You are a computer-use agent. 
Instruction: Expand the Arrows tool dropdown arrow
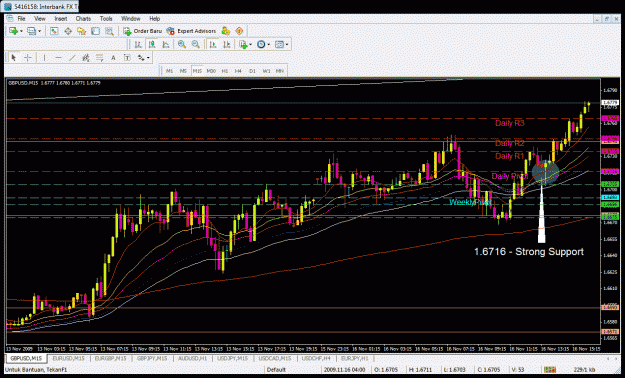(148, 58)
